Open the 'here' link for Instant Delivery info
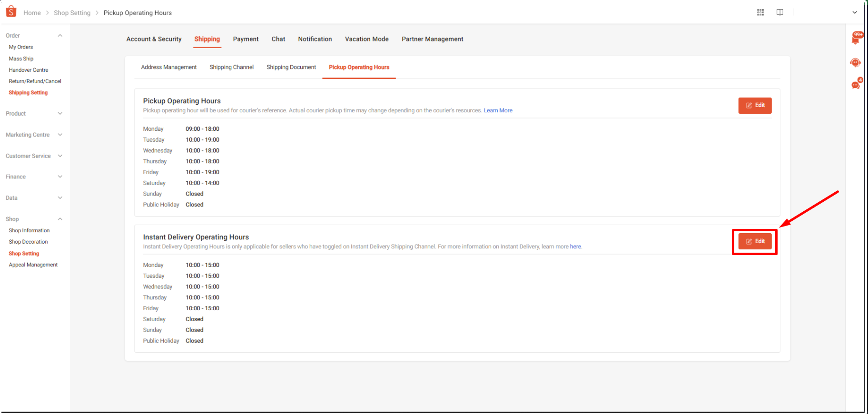Image resolution: width=868 pixels, height=414 pixels. pos(575,246)
